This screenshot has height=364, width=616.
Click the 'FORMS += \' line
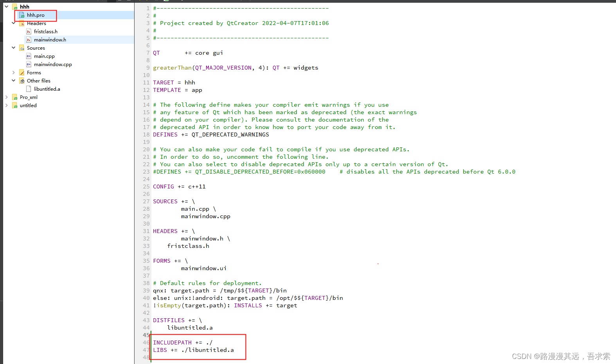(171, 261)
